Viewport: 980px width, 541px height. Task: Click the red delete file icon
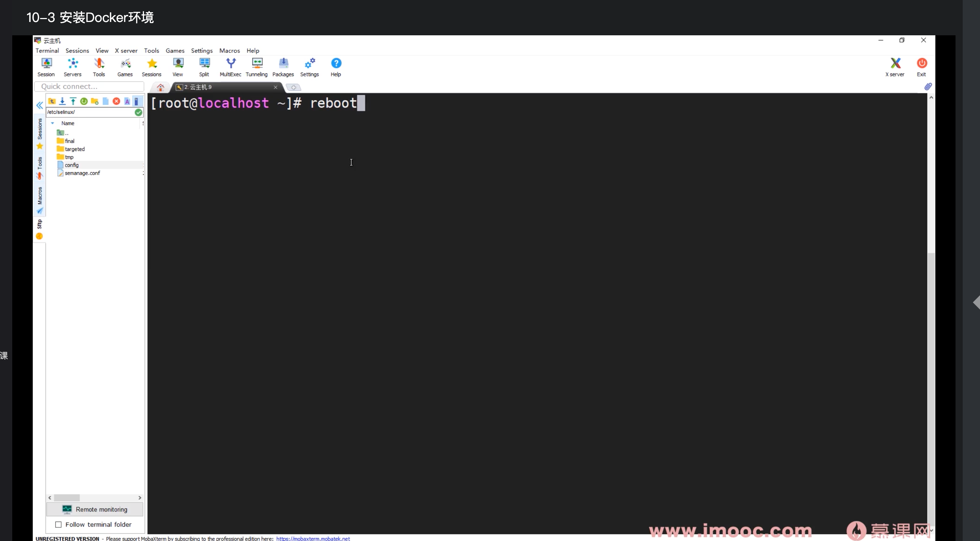coord(116,101)
